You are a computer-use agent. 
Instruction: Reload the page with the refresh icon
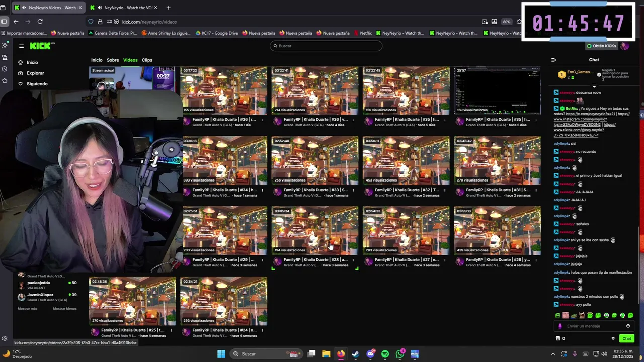pos(40,22)
